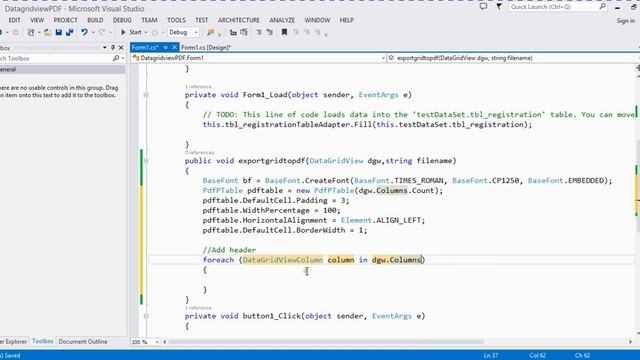Screen dimensions: 640x360
Task: Click the Save All icon
Action: (70, 32)
